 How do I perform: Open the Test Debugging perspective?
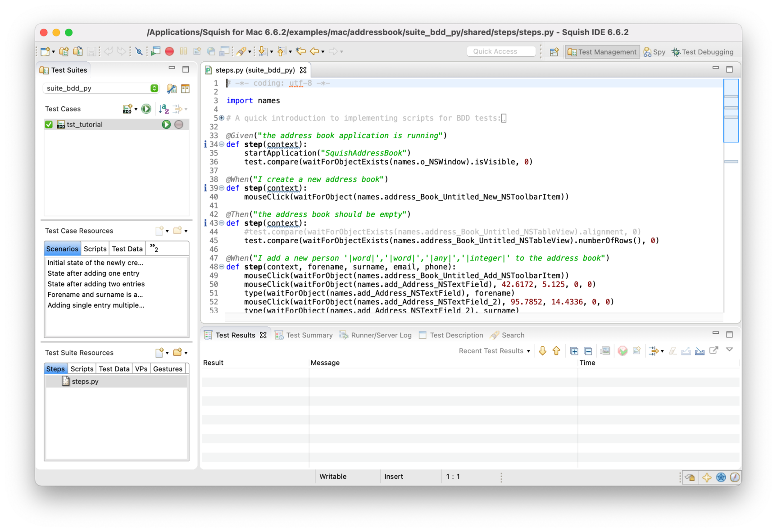click(702, 52)
